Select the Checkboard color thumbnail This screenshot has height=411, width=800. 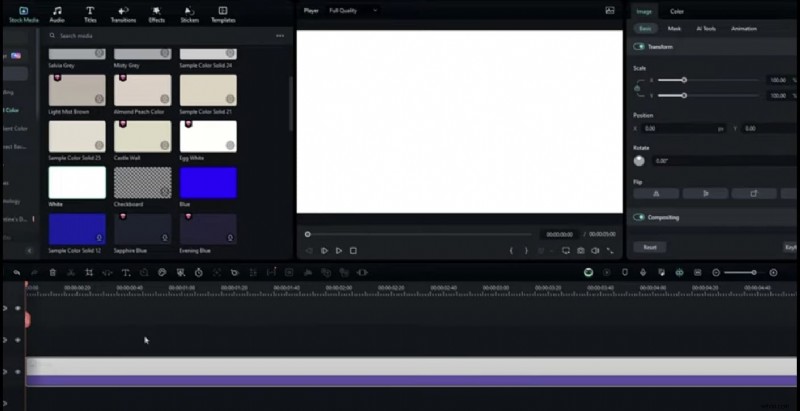pyautogui.click(x=142, y=183)
